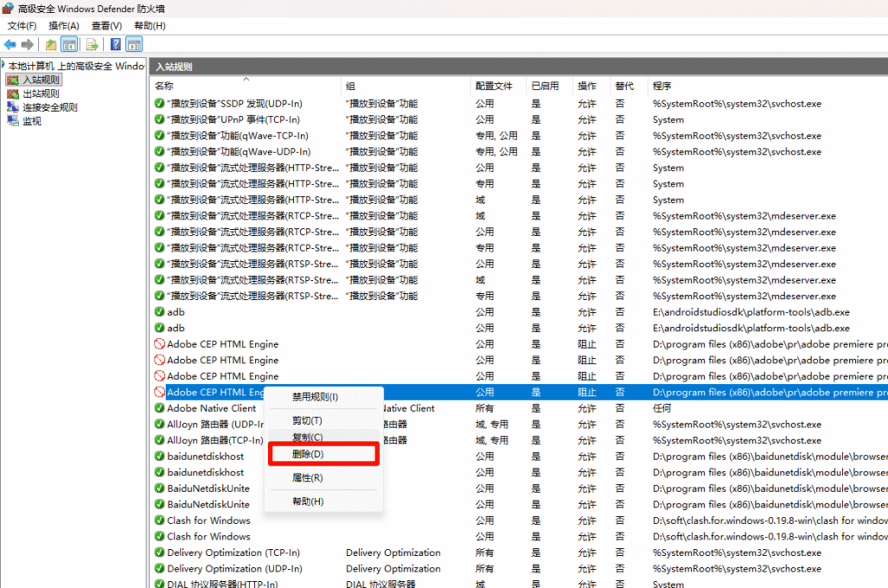The height and width of the screenshot is (588, 888).
Task: Click the Forward arrow in the toolbar
Action: [x=28, y=44]
